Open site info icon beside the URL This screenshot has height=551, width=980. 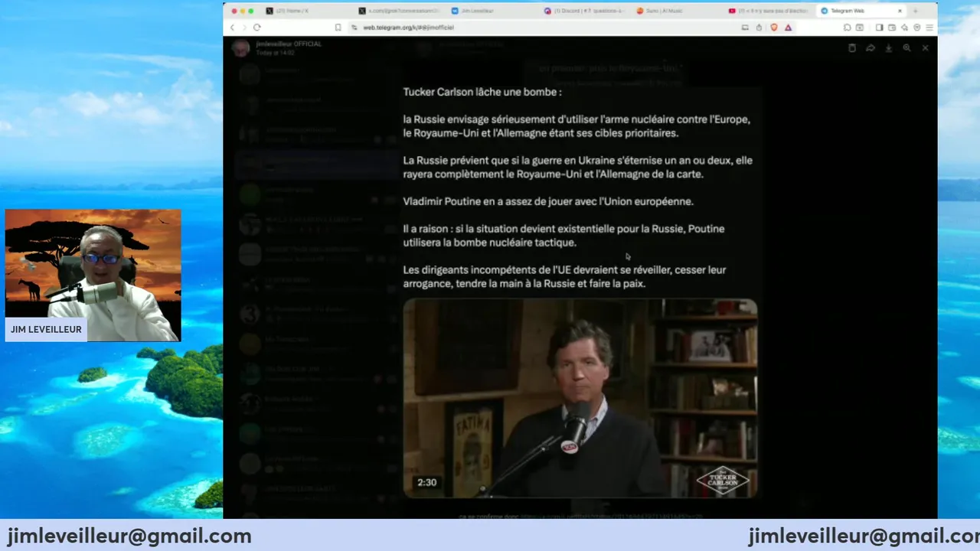tap(354, 28)
